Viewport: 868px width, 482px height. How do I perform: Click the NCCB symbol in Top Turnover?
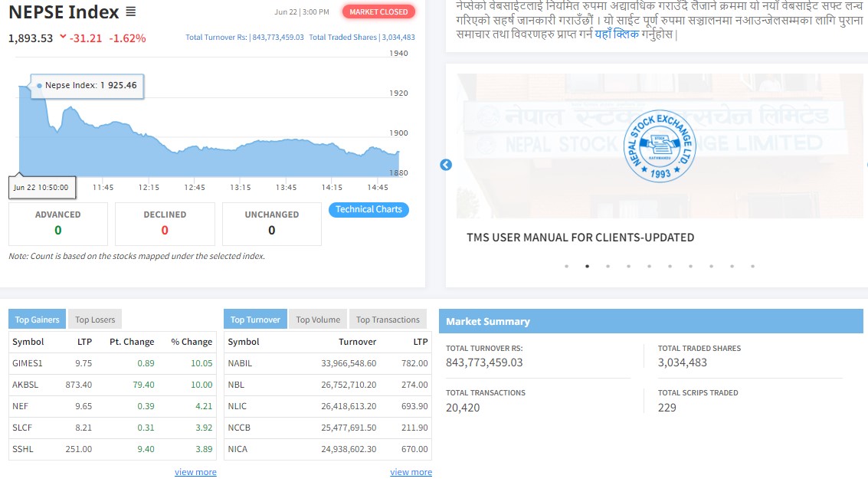point(239,428)
